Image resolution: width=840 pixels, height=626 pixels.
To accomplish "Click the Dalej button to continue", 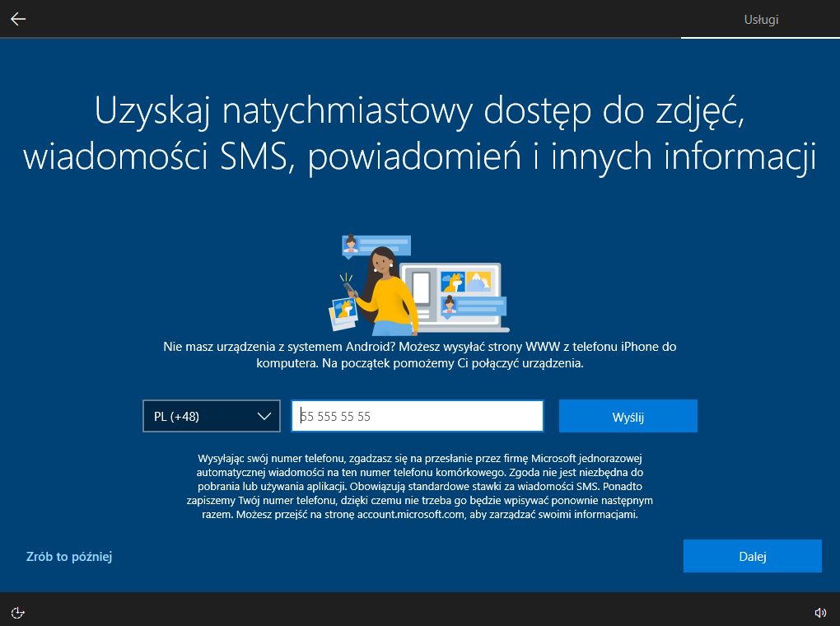I will coord(751,556).
